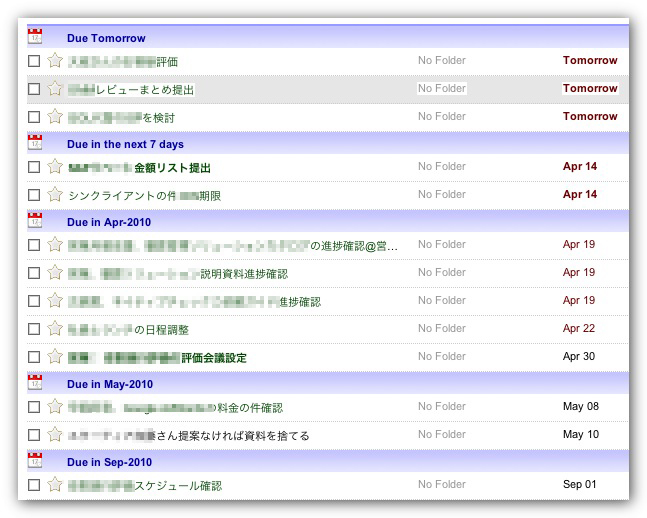Collapse the Due in the next 7 days group

coord(125,144)
